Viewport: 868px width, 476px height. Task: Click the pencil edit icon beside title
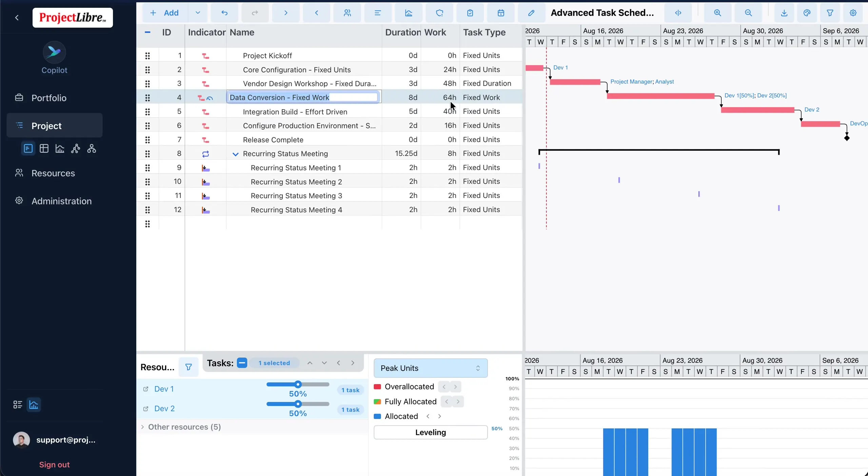tap(531, 13)
